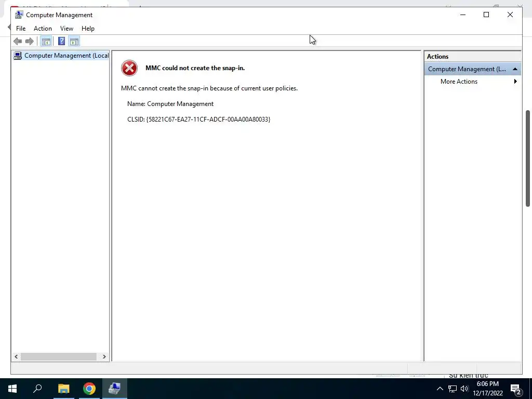This screenshot has height=399, width=532.
Task: Click the Back arrow toolbar icon
Action: [x=18, y=42]
